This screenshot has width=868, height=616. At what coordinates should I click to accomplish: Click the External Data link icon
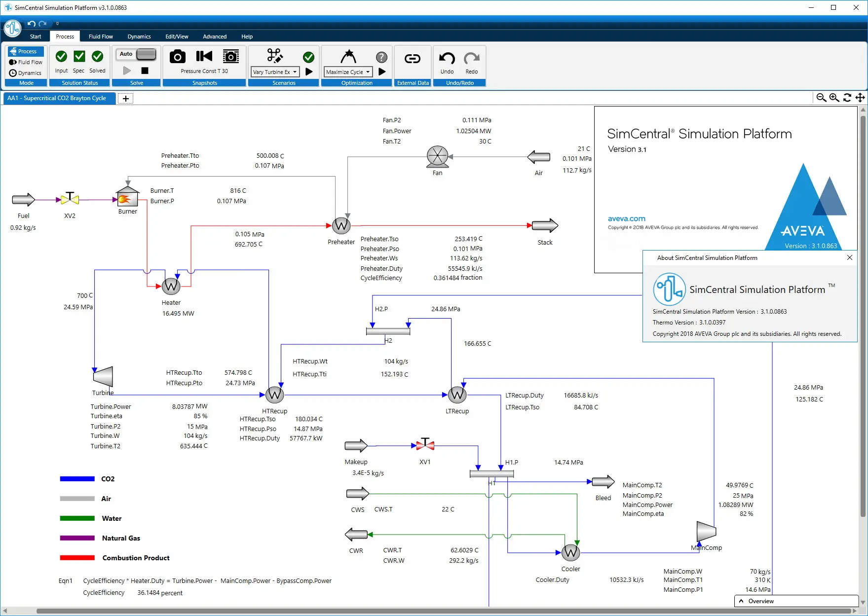point(413,59)
